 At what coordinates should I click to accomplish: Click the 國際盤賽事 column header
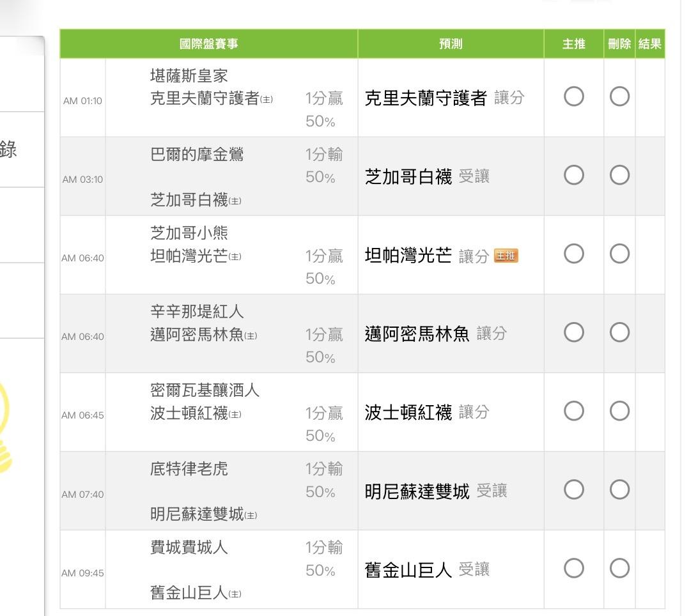click(209, 44)
